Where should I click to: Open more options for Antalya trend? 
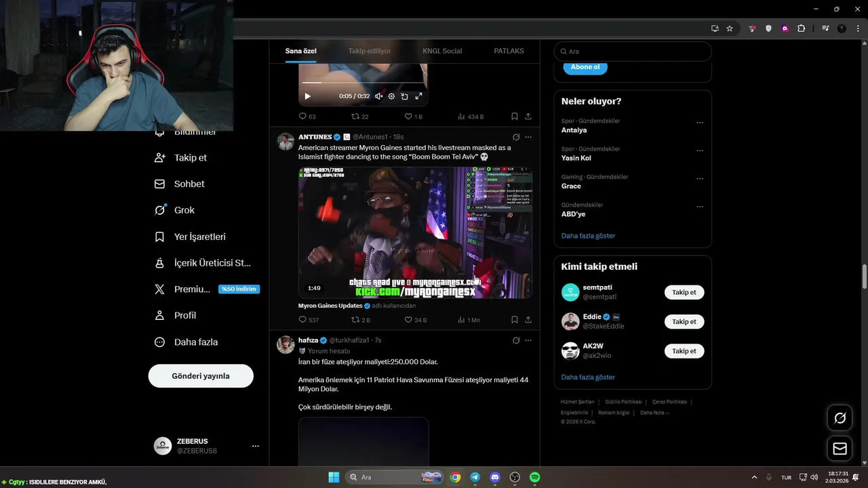(700, 123)
